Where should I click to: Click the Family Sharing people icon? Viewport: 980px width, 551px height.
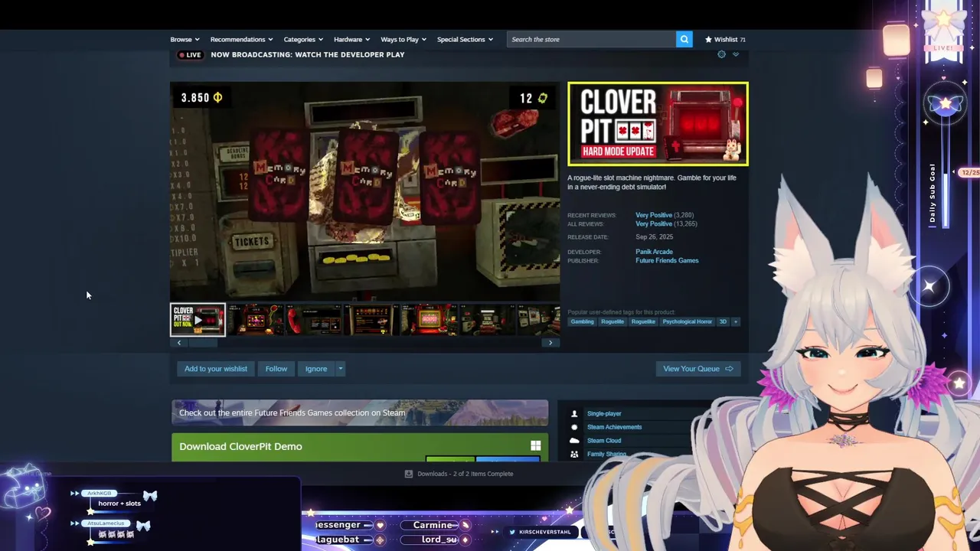[x=574, y=455]
